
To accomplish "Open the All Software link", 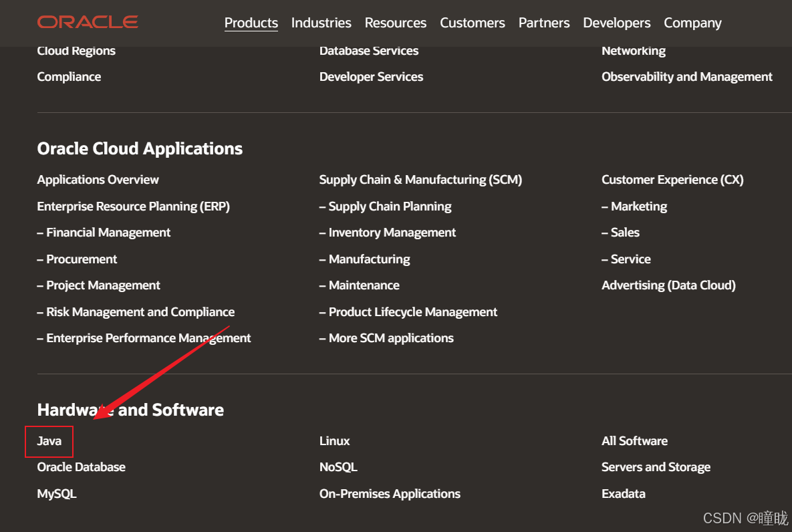I will click(x=634, y=441).
